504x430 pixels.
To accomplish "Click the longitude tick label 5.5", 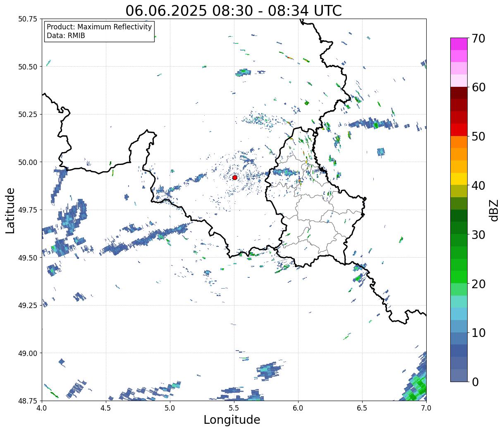I will [234, 408].
